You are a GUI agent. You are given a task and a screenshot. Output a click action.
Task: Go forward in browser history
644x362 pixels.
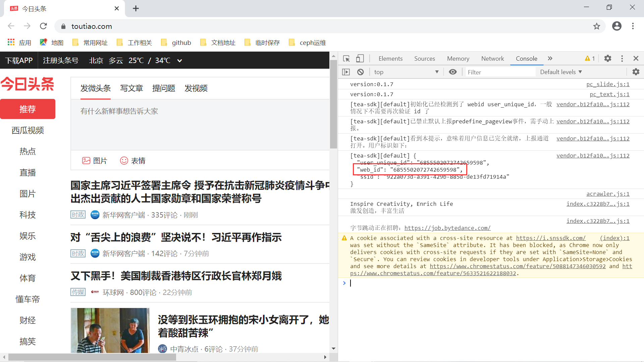pyautogui.click(x=27, y=26)
